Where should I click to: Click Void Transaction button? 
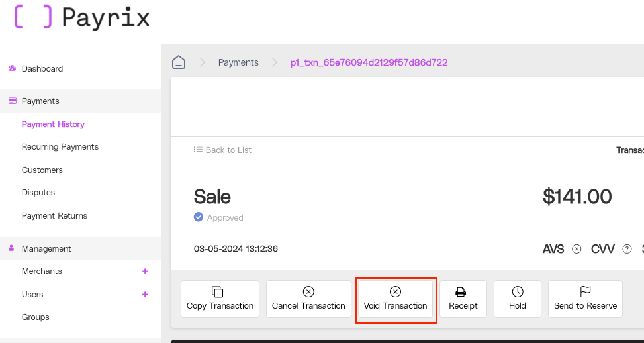click(395, 299)
